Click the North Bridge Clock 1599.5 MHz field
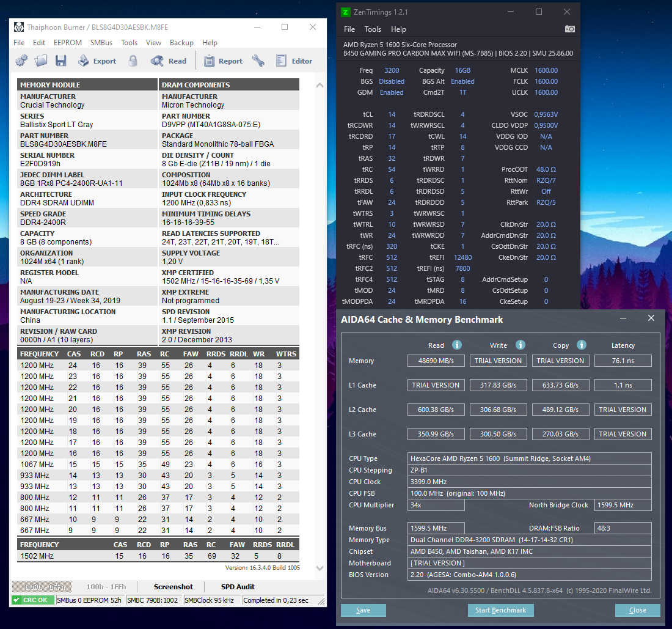 click(623, 505)
